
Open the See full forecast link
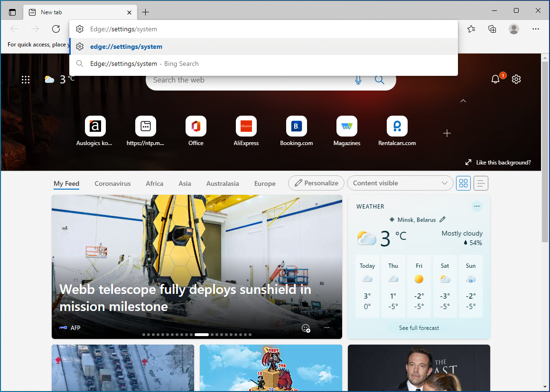coord(419,328)
